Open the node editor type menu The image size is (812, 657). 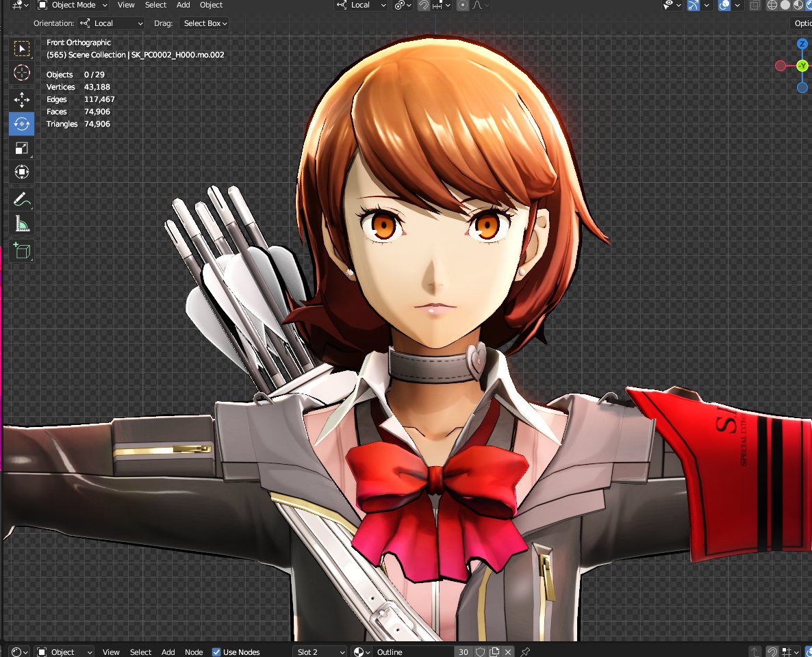point(19,652)
